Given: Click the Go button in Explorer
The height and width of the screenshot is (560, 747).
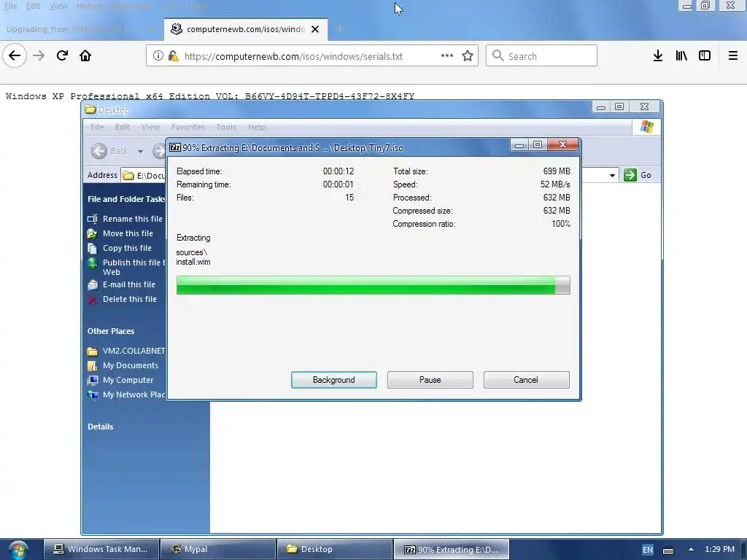Looking at the screenshot, I should tap(638, 175).
